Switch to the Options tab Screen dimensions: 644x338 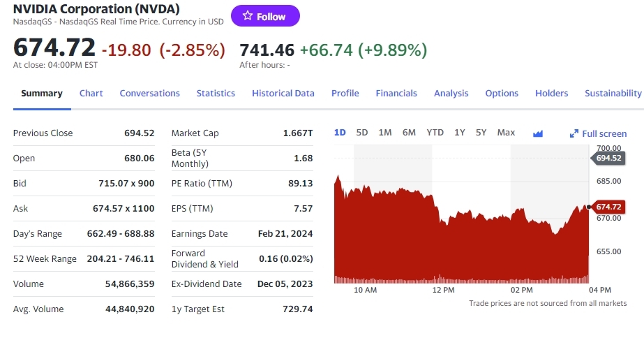502,94
